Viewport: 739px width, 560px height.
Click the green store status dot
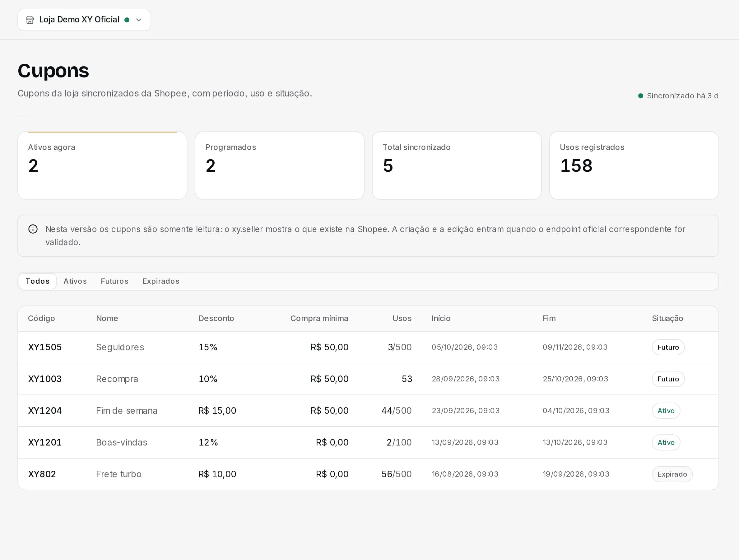pyautogui.click(x=127, y=20)
